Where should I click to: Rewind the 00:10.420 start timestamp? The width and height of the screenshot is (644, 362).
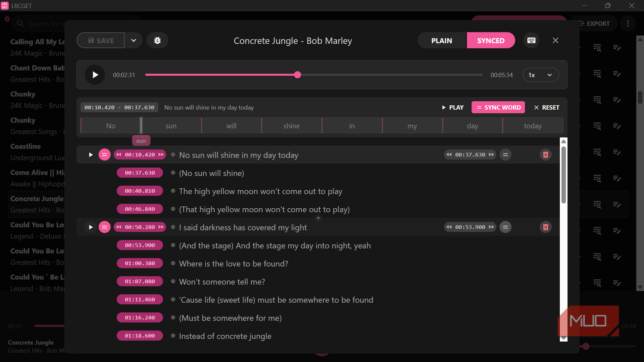(x=119, y=155)
